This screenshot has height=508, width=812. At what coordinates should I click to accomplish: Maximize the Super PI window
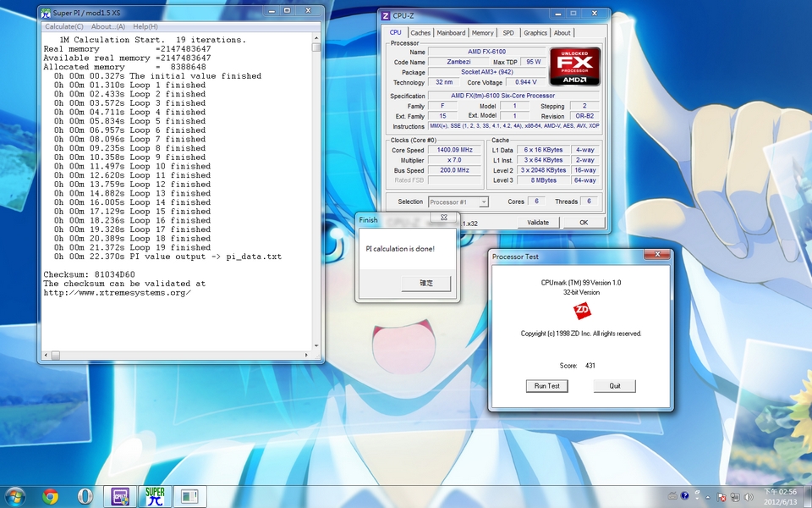click(x=288, y=10)
